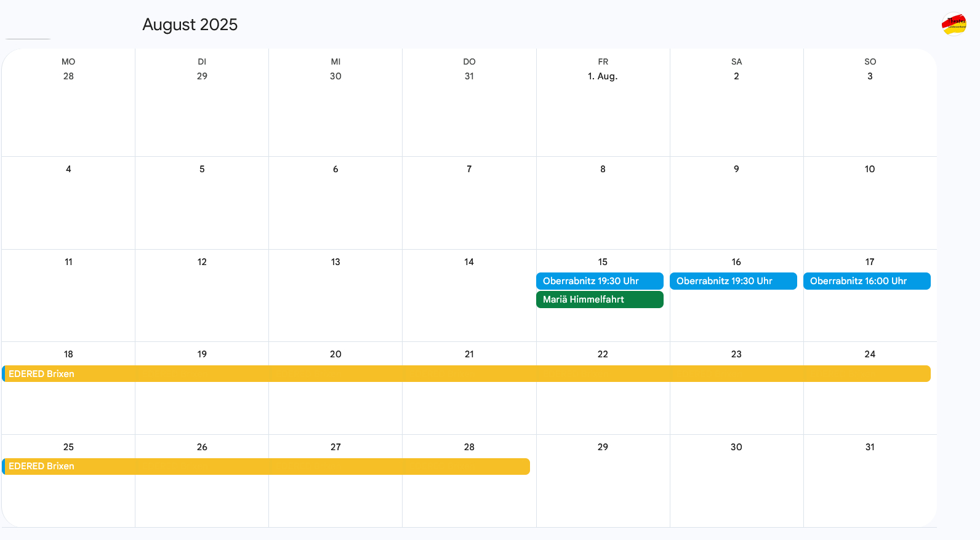Click the DO weekday header
This screenshot has width=980, height=540.
[469, 62]
